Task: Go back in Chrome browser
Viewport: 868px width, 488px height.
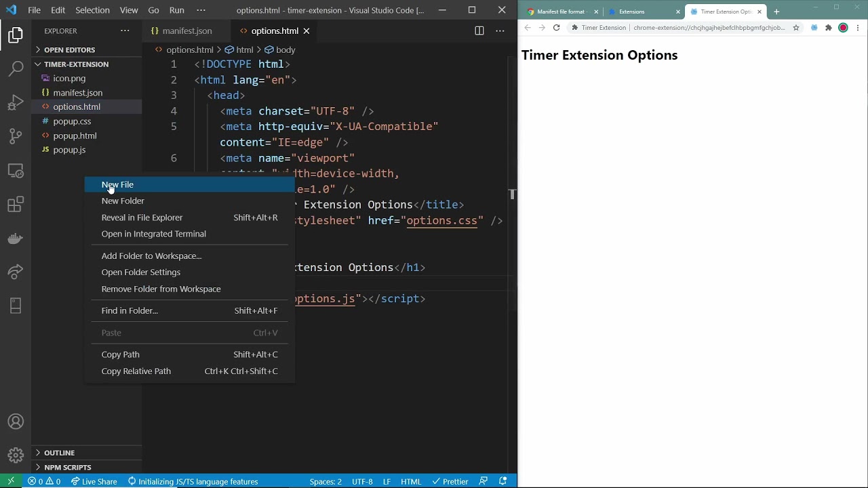Action: click(528, 28)
